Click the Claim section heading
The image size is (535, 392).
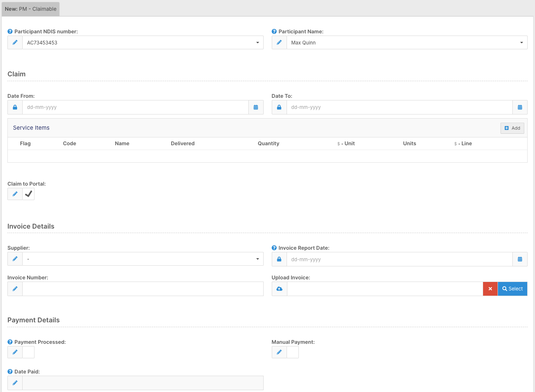[x=16, y=74]
